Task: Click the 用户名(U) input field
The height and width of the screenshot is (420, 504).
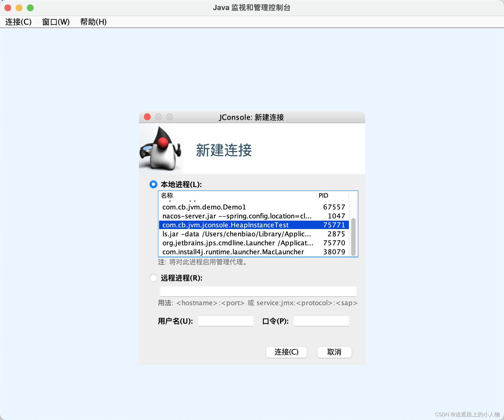Action: pos(225,321)
